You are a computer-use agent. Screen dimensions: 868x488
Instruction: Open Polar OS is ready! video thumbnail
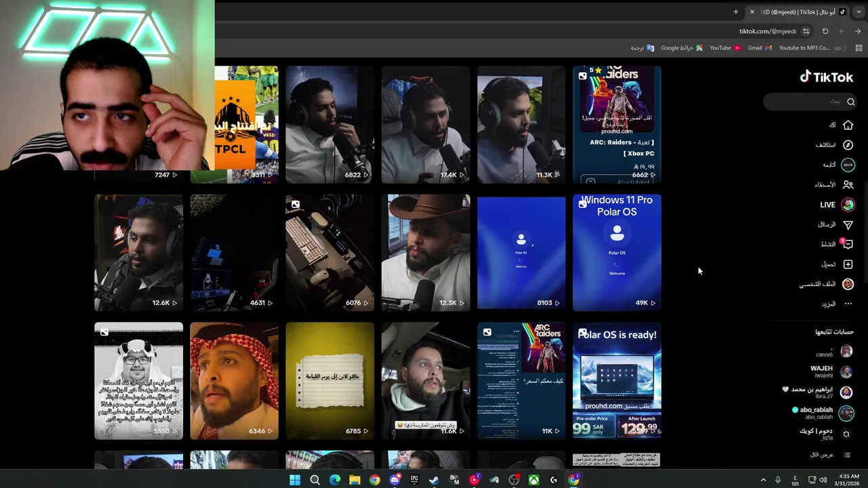point(617,381)
